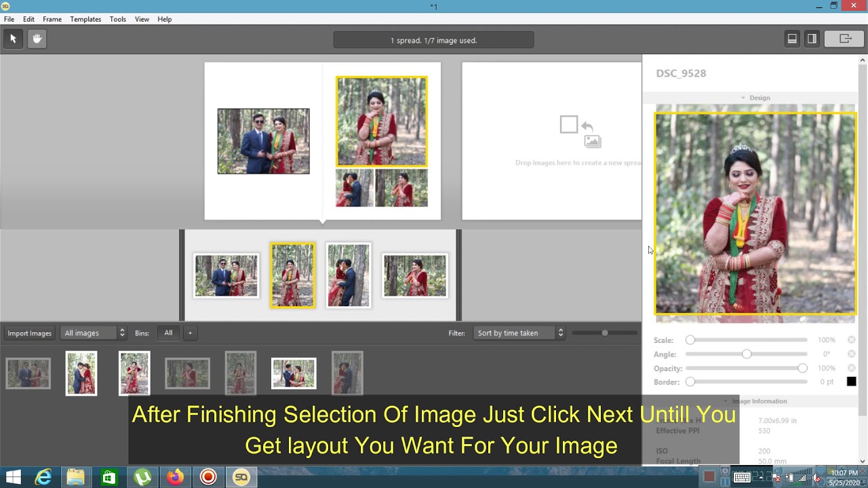
Task: Open Internet Explorer from taskbar
Action: tap(43, 477)
